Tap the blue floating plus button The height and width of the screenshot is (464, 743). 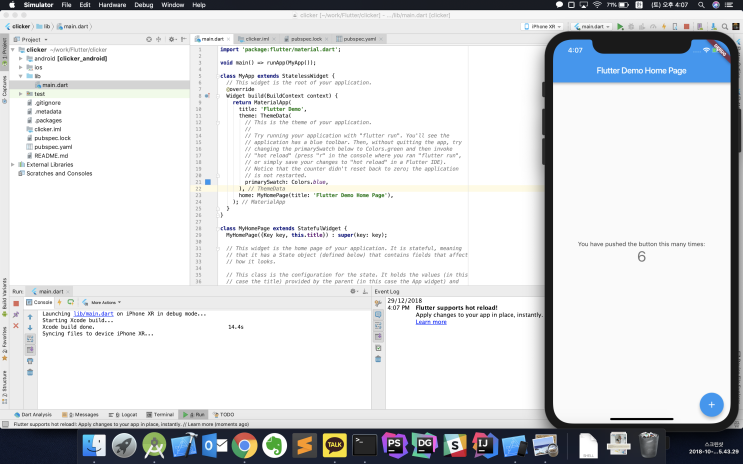[x=711, y=405]
